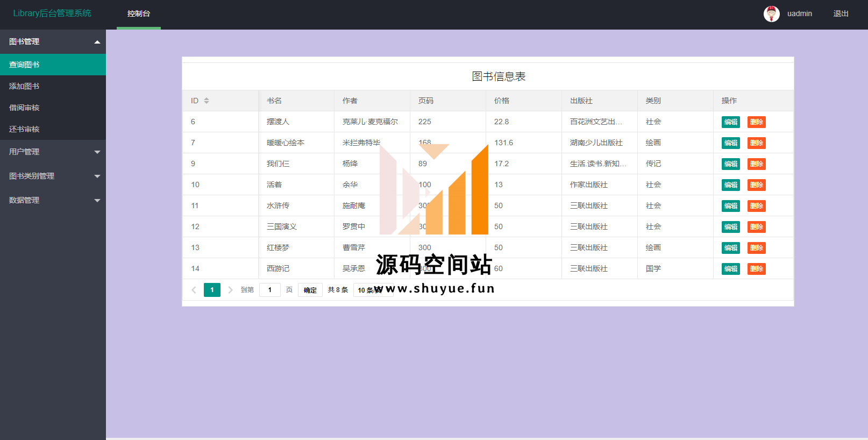The height and width of the screenshot is (440, 868).
Task: Switch to the 控制台 tab
Action: click(x=139, y=14)
